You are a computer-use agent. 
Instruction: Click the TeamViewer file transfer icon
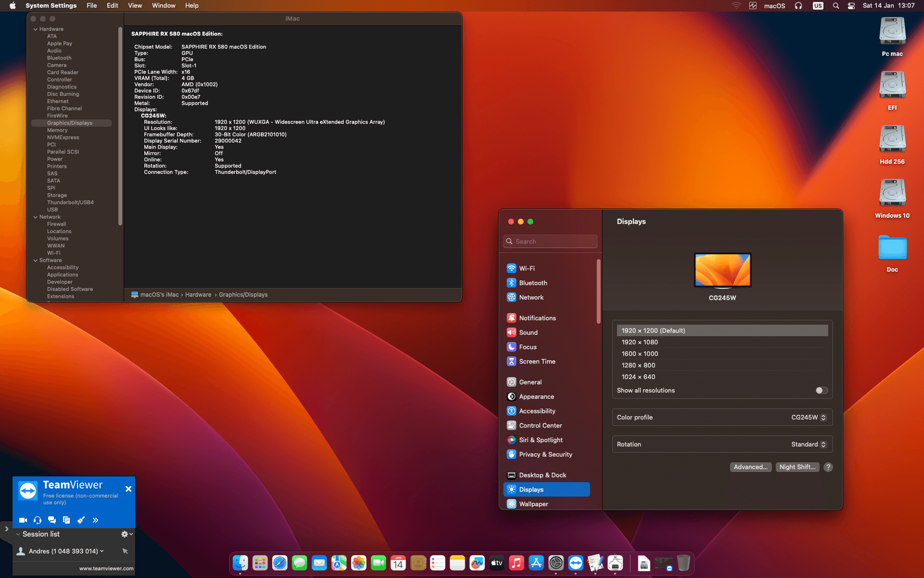tap(66, 520)
